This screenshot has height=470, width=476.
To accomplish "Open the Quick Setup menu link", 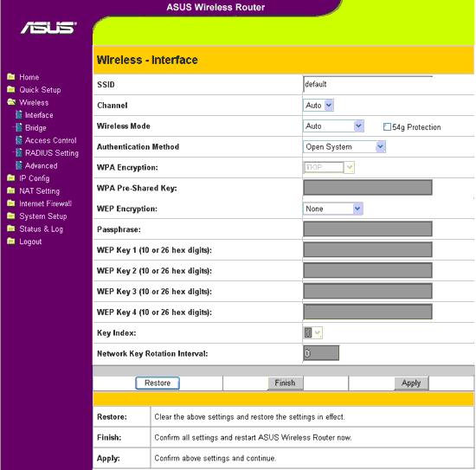I will [x=40, y=90].
